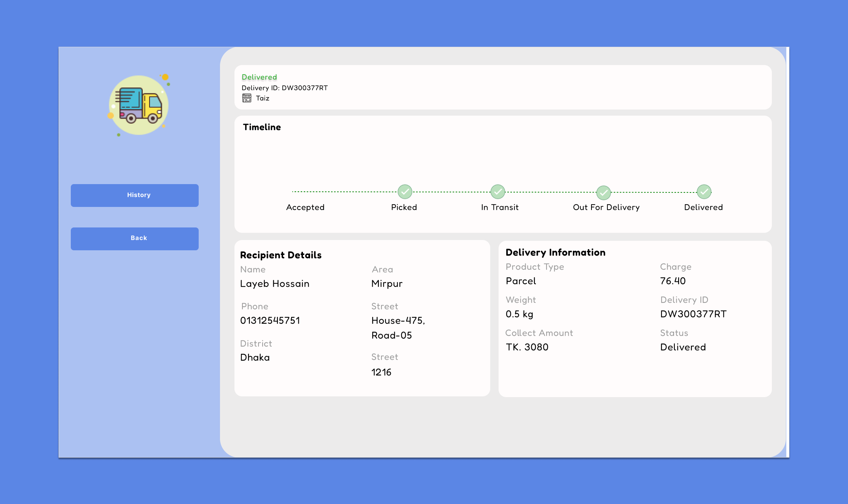The width and height of the screenshot is (848, 504).
Task: Click the In Transit checkmark circle
Action: pyautogui.click(x=497, y=192)
